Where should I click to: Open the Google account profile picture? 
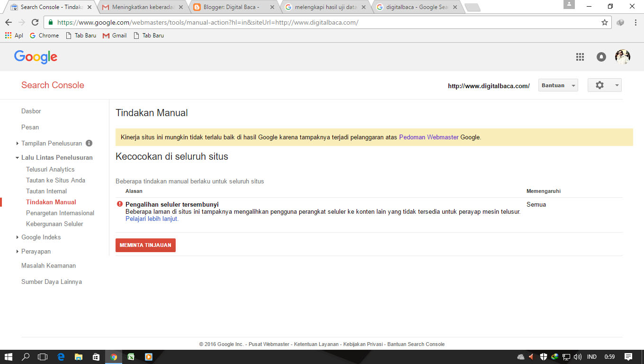click(623, 57)
